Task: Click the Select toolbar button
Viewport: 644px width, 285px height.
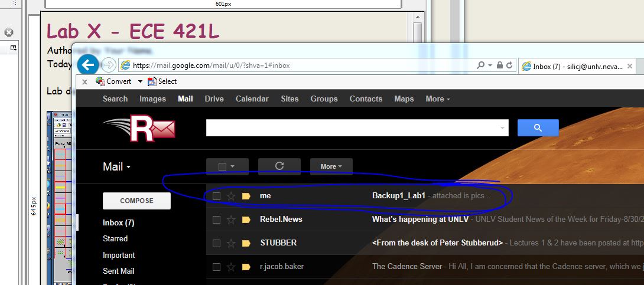Action: pyautogui.click(x=162, y=81)
